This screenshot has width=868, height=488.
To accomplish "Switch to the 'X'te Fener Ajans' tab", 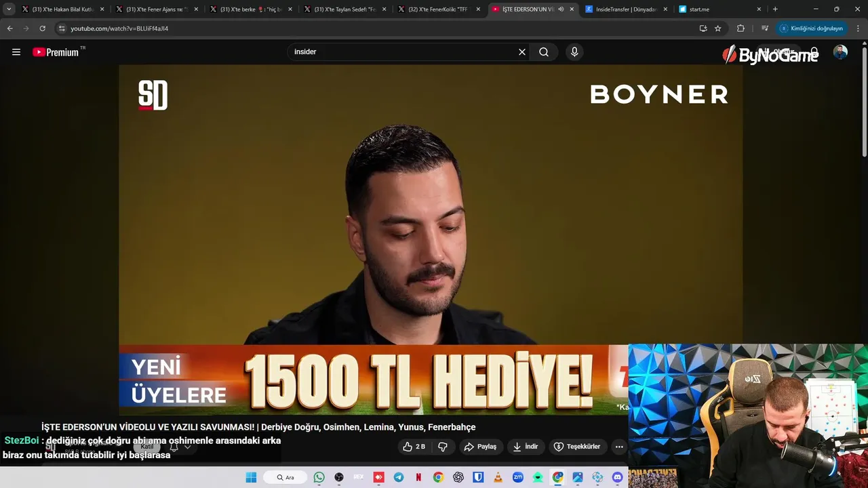I will pos(156,9).
